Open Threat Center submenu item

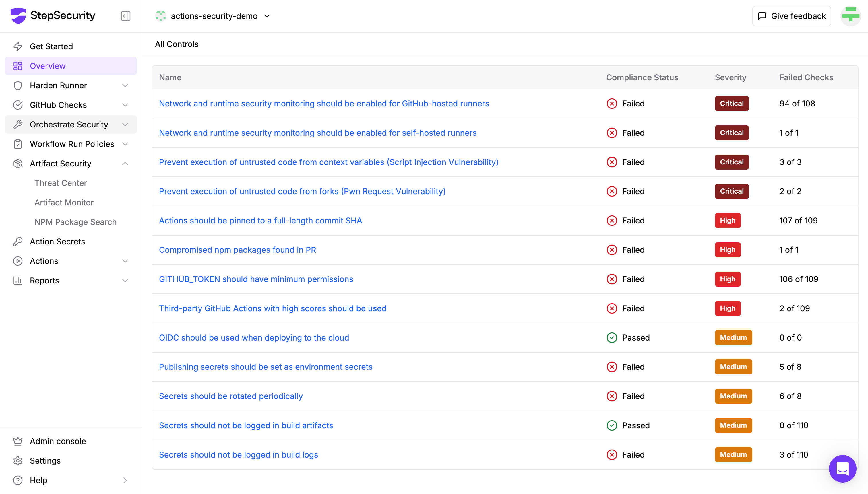[x=61, y=183]
